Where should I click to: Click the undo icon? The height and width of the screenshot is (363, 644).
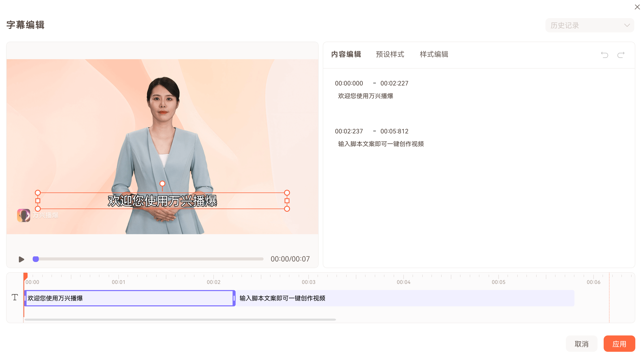[604, 54]
